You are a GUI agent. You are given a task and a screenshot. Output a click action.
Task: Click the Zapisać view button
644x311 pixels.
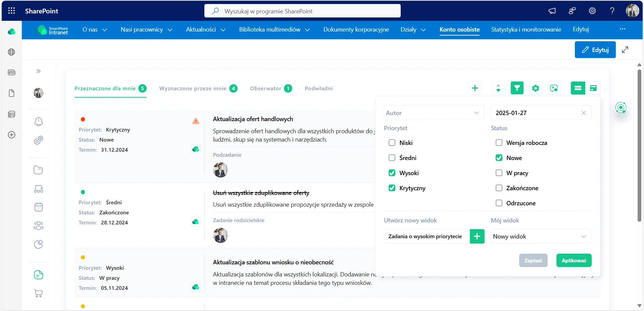click(x=533, y=261)
